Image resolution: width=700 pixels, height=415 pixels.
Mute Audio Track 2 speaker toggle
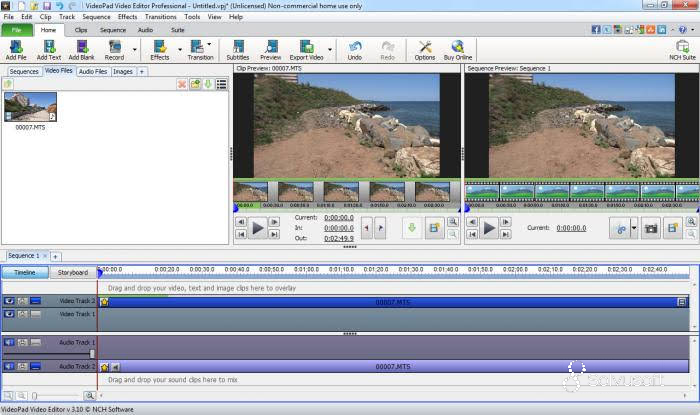pyautogui.click(x=9, y=366)
